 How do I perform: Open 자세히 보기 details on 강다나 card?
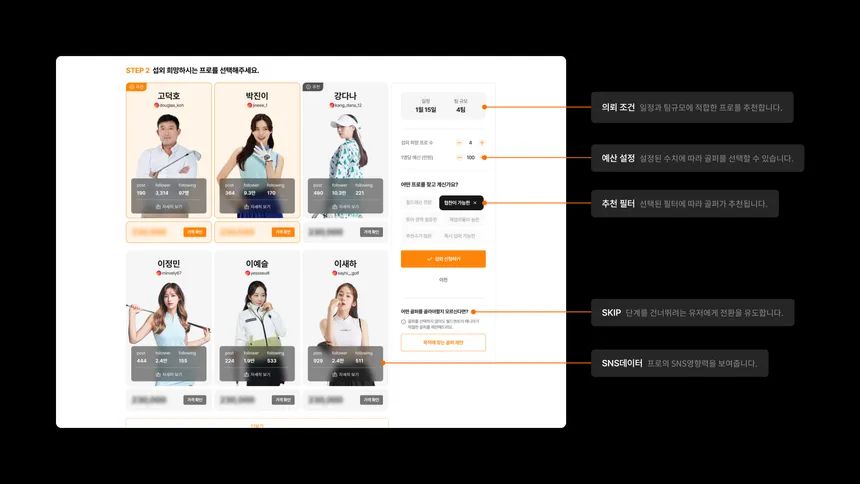[x=346, y=207]
